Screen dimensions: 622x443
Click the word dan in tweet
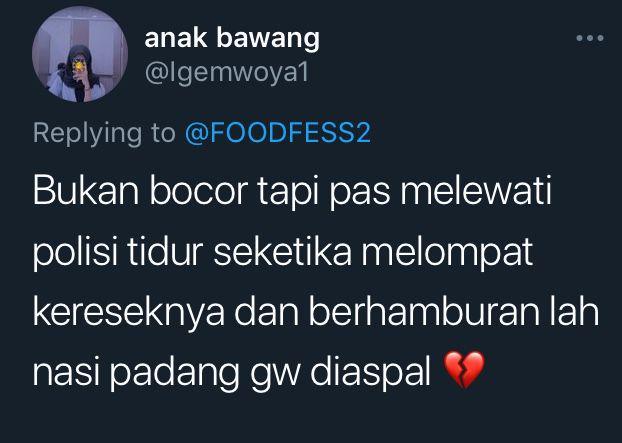pyautogui.click(x=267, y=311)
